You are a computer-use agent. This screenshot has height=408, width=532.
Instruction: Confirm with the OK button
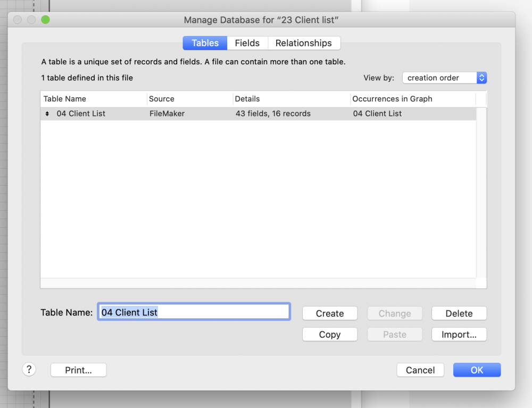click(477, 370)
